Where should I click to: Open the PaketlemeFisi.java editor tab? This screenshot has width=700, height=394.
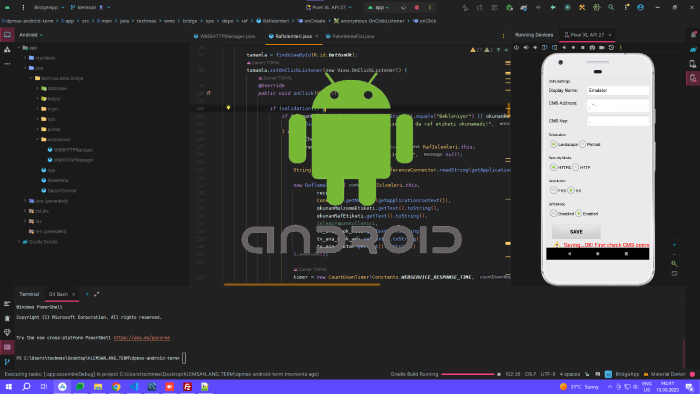click(x=350, y=36)
